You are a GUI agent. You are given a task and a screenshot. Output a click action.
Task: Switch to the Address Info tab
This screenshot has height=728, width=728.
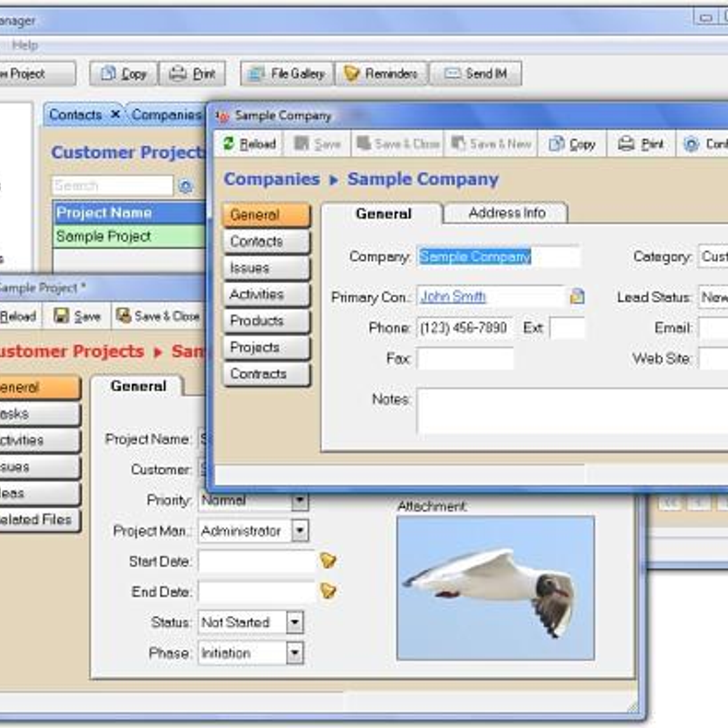[x=507, y=213]
